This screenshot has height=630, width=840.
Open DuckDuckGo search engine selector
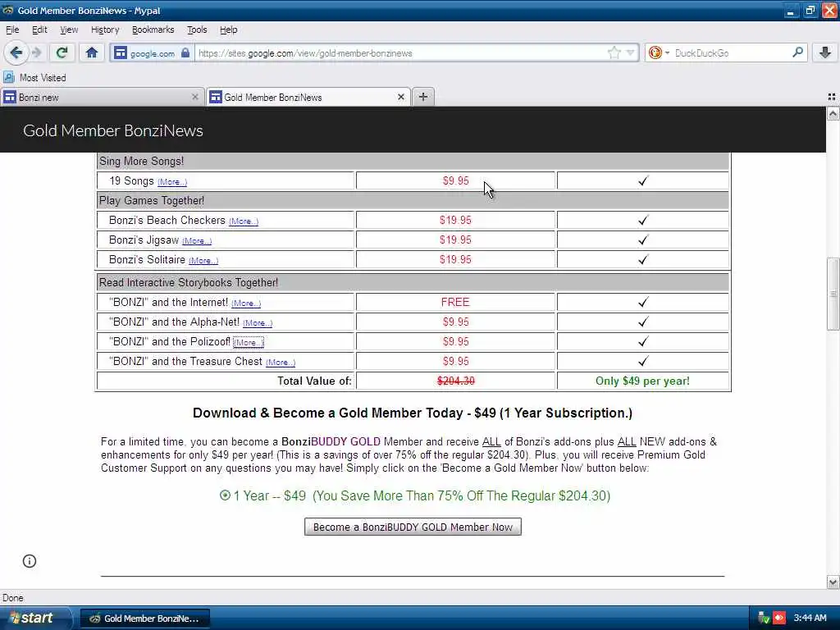[x=659, y=52]
